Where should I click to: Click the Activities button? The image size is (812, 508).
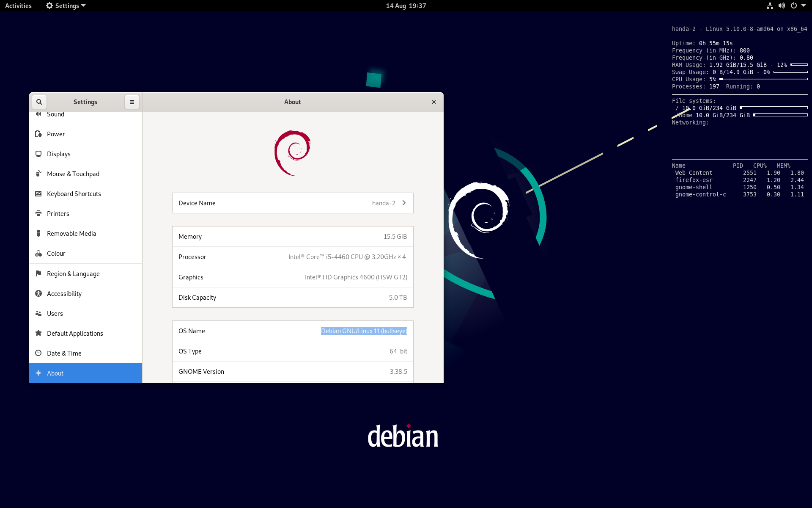[18, 6]
